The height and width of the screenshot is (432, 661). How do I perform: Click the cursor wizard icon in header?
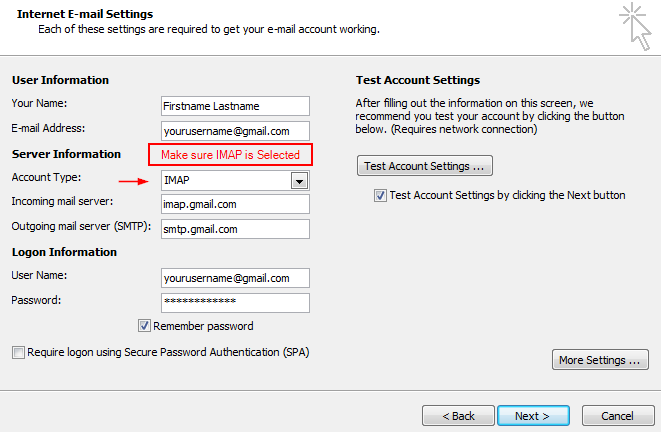click(x=636, y=26)
